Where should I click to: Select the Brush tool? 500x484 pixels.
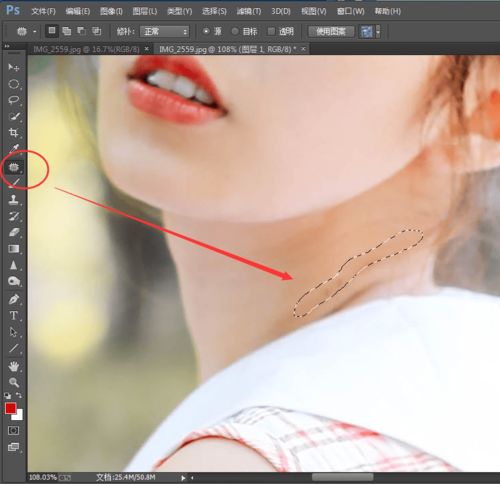coord(14,183)
